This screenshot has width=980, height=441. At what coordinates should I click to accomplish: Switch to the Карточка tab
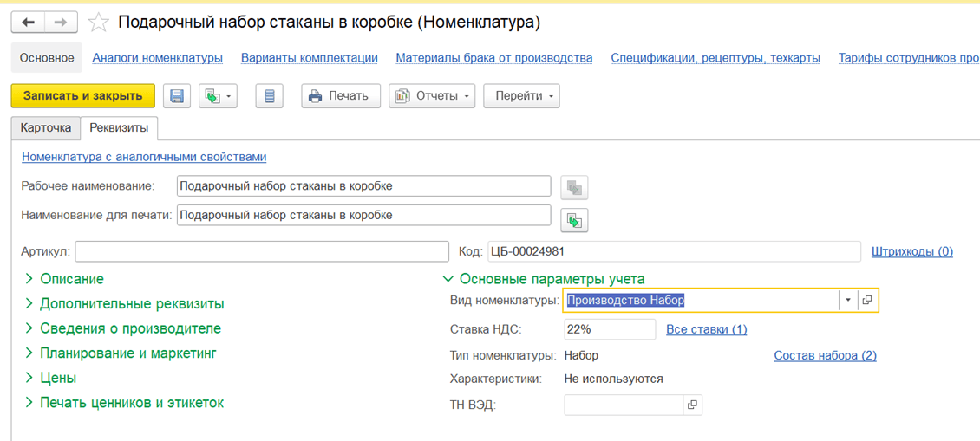pos(46,127)
